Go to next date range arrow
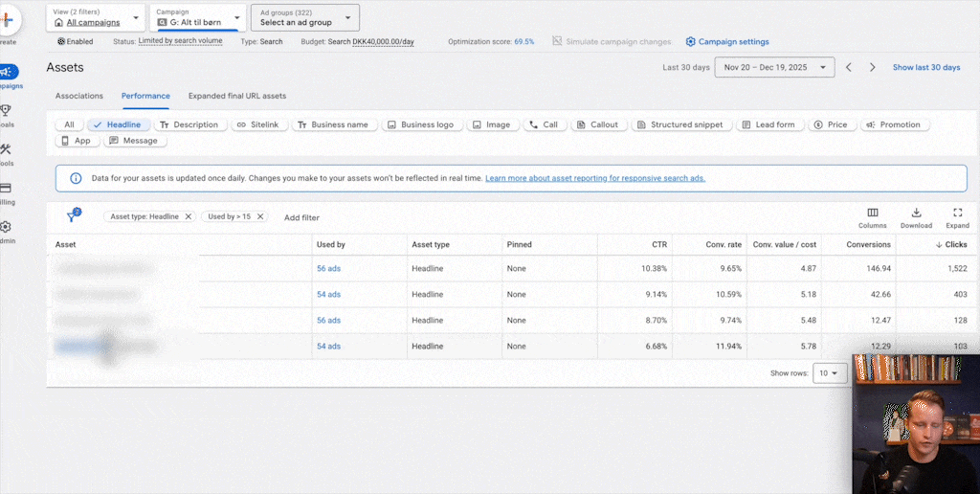 (872, 67)
